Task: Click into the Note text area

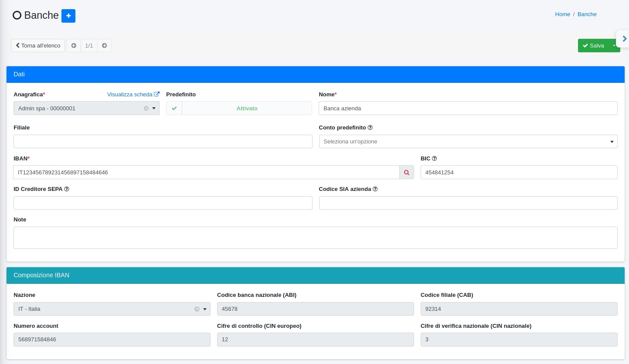Action: [315, 238]
